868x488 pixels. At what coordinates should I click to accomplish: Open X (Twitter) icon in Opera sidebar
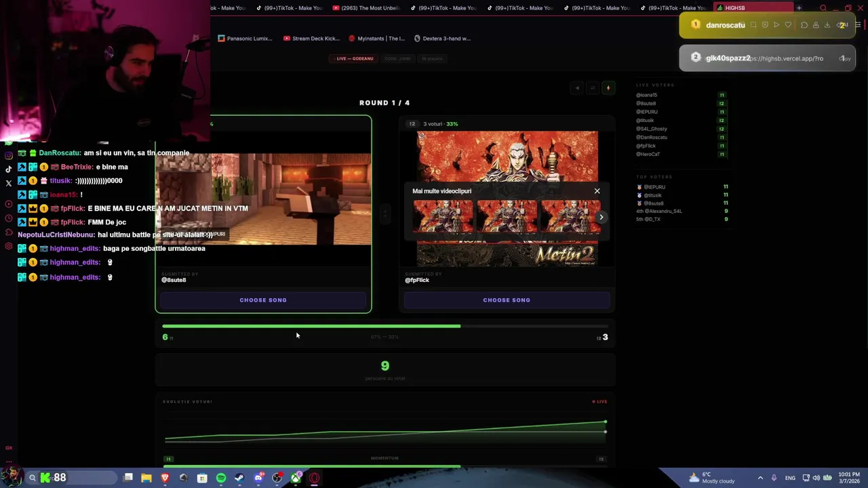(x=9, y=183)
